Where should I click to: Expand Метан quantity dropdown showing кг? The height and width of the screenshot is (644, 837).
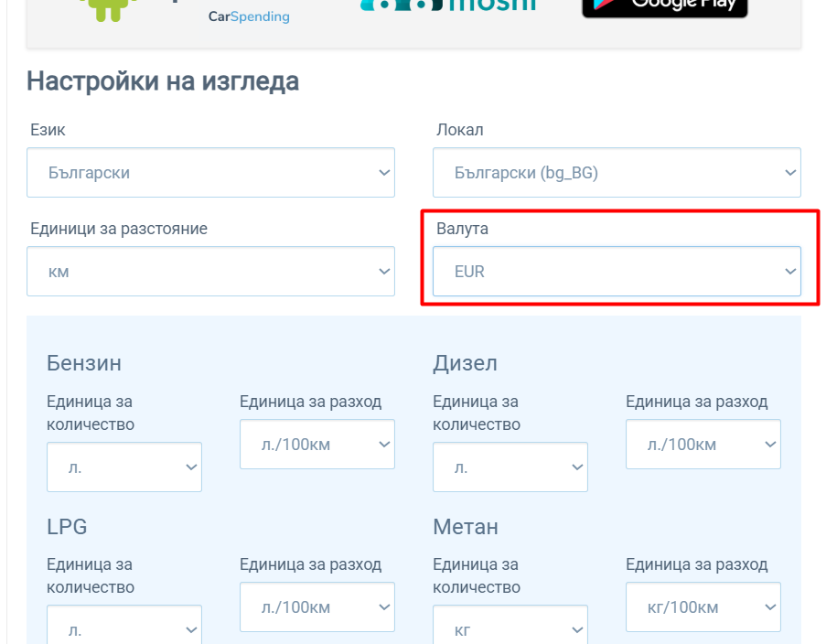click(x=510, y=628)
